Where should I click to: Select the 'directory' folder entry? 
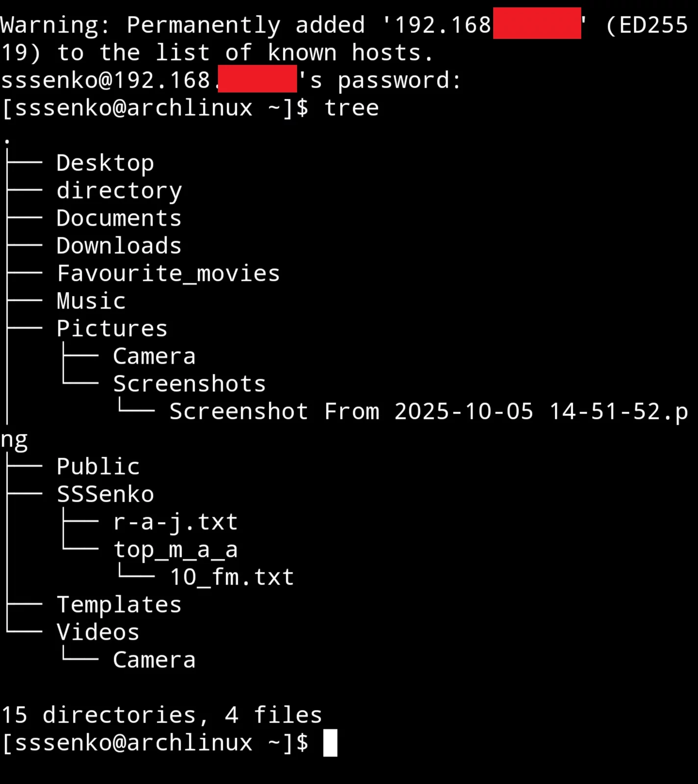click(x=119, y=191)
